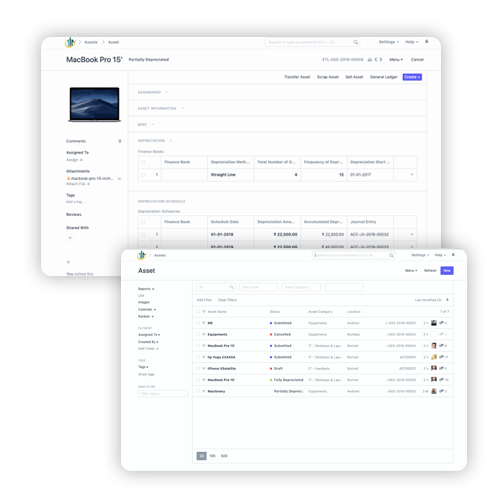Click notification bell in Asset list window
This screenshot has width=500, height=500.
453,255
